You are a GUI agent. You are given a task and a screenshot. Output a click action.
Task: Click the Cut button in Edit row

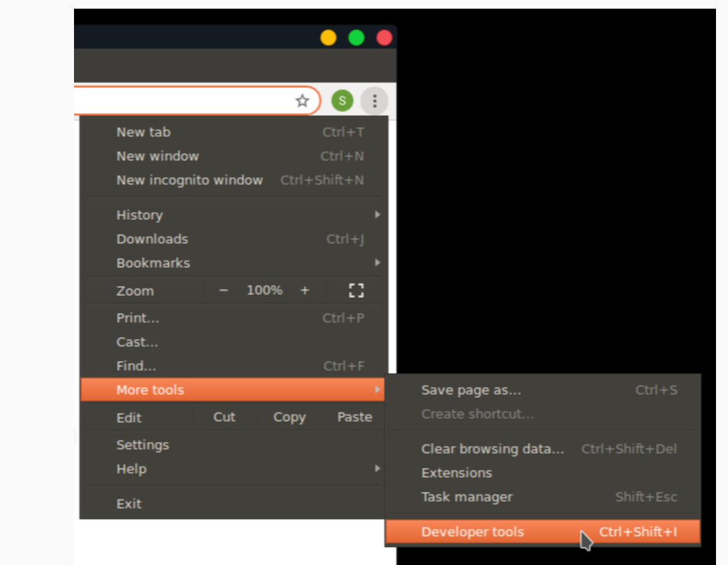[x=224, y=417]
